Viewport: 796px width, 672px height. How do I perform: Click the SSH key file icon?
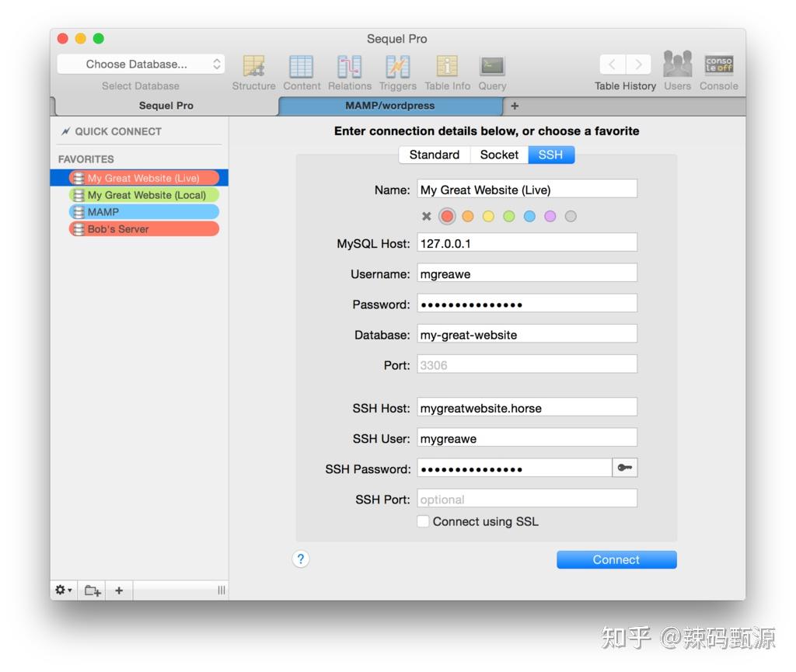(x=624, y=467)
